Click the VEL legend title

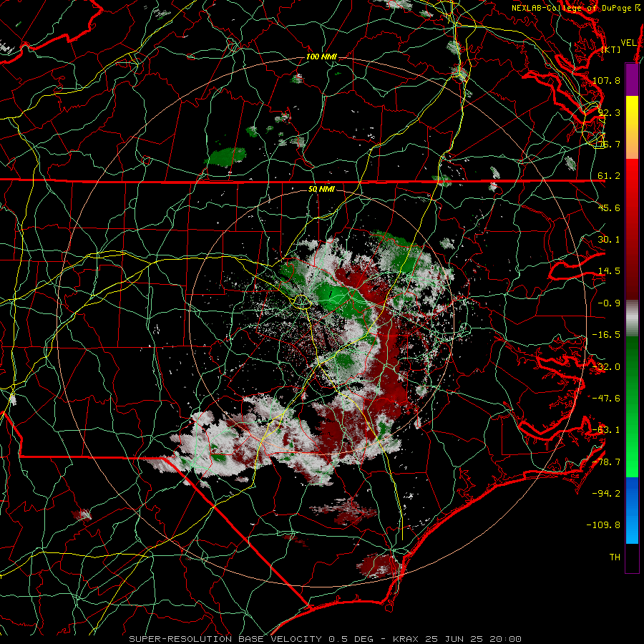click(628, 42)
